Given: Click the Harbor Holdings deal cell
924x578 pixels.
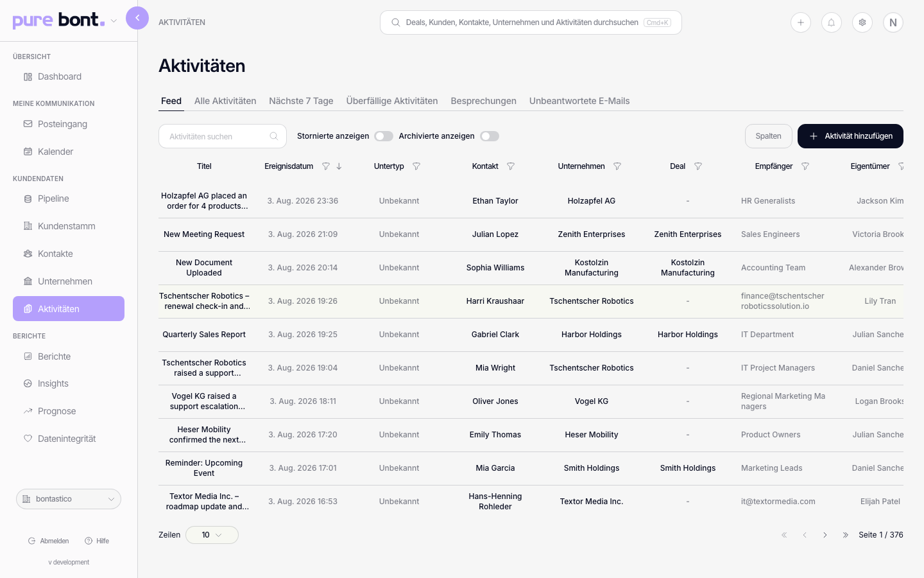Looking at the screenshot, I should point(688,335).
